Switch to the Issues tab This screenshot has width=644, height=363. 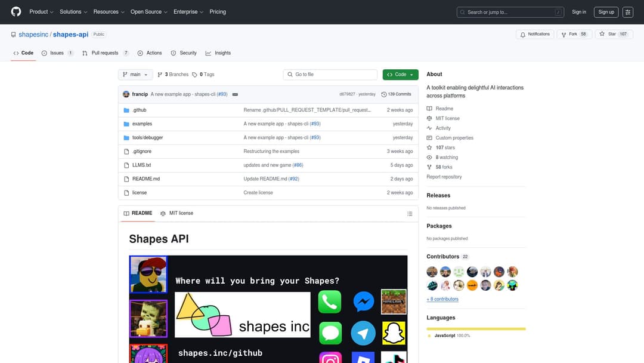(57, 53)
